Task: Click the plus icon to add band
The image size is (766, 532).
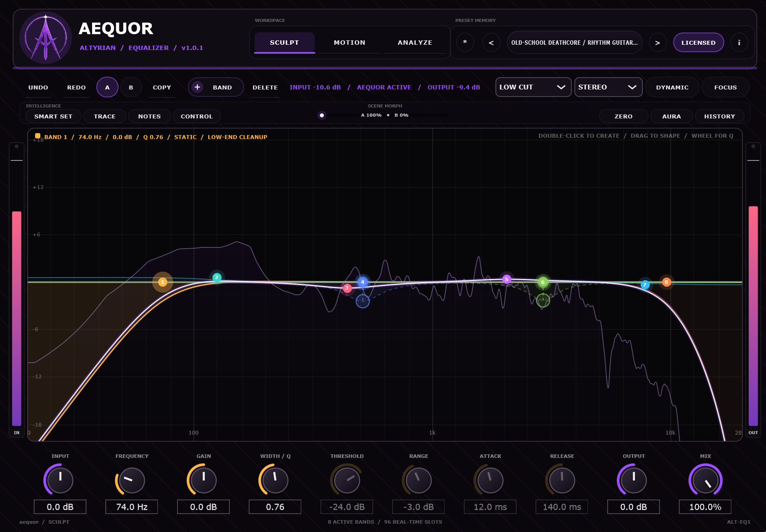Action: [x=197, y=87]
